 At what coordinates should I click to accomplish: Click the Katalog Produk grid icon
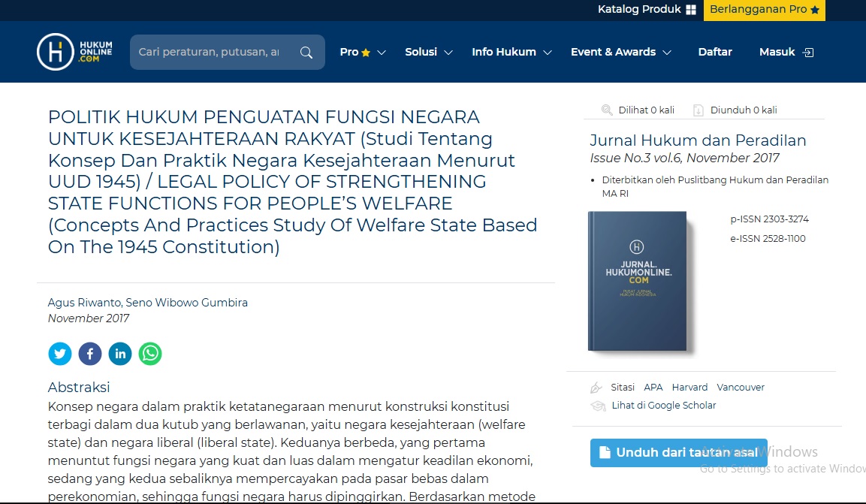[x=691, y=10]
